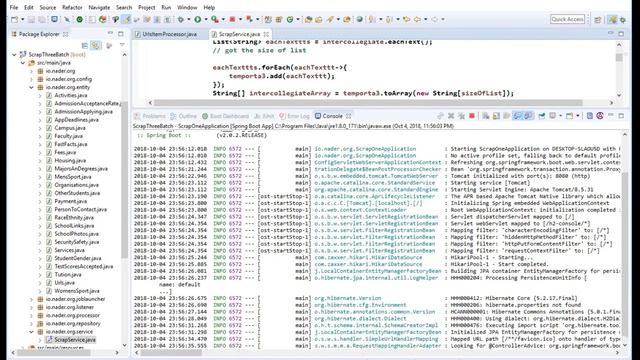
Task: Open the Back history dropdown arrow
Action: point(425,20)
